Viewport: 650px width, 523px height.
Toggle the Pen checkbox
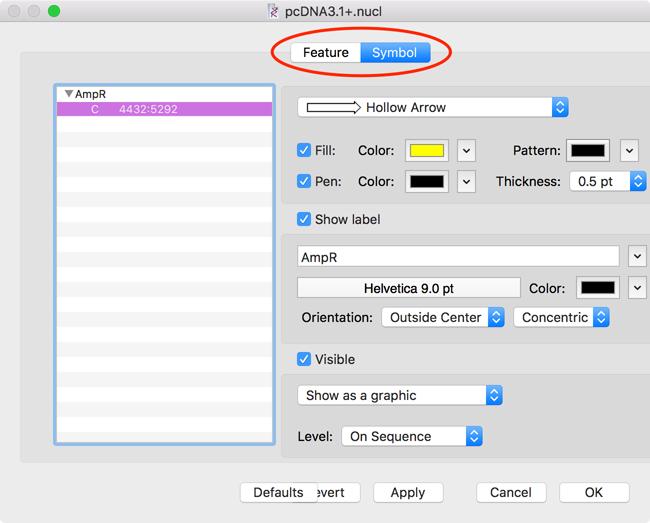click(304, 181)
